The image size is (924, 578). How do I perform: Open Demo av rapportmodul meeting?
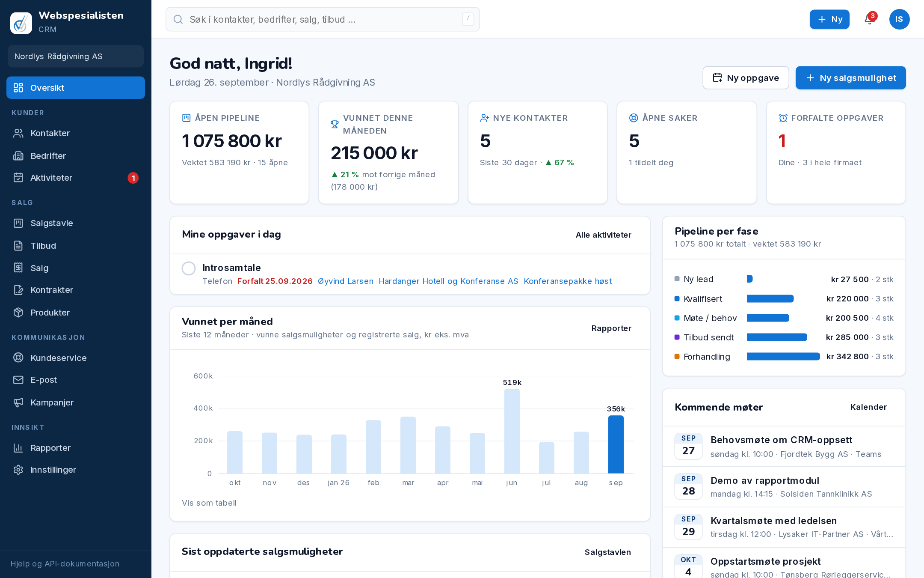point(784,487)
